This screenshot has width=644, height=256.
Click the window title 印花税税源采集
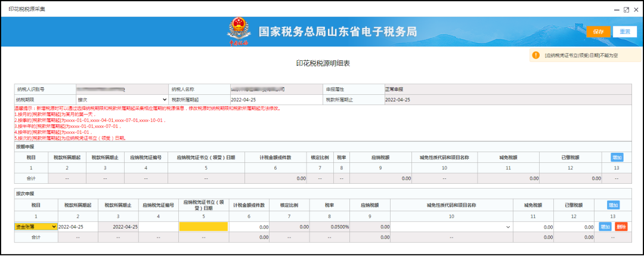(x=27, y=8)
